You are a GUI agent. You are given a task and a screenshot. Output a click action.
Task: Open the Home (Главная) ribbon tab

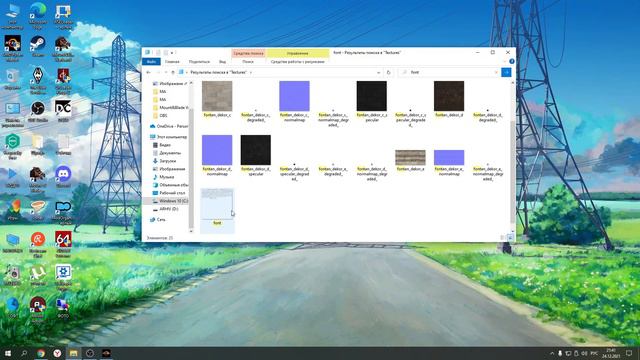pos(172,62)
